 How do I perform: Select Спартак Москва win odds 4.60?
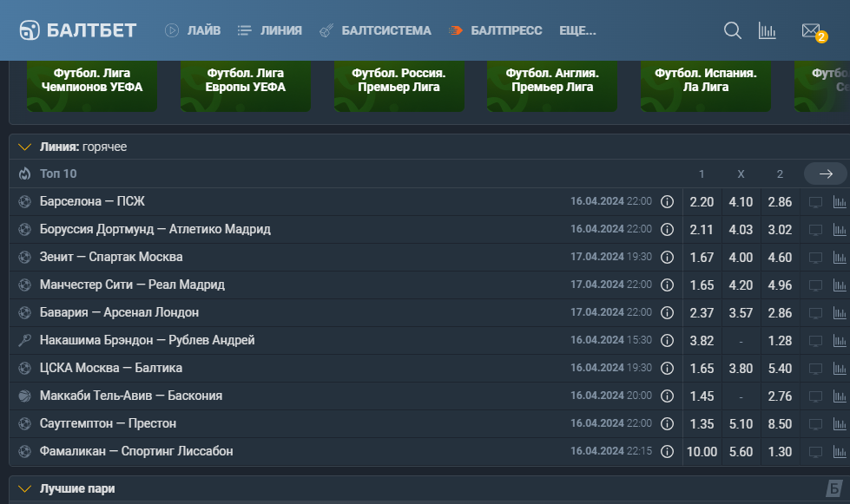click(780, 258)
